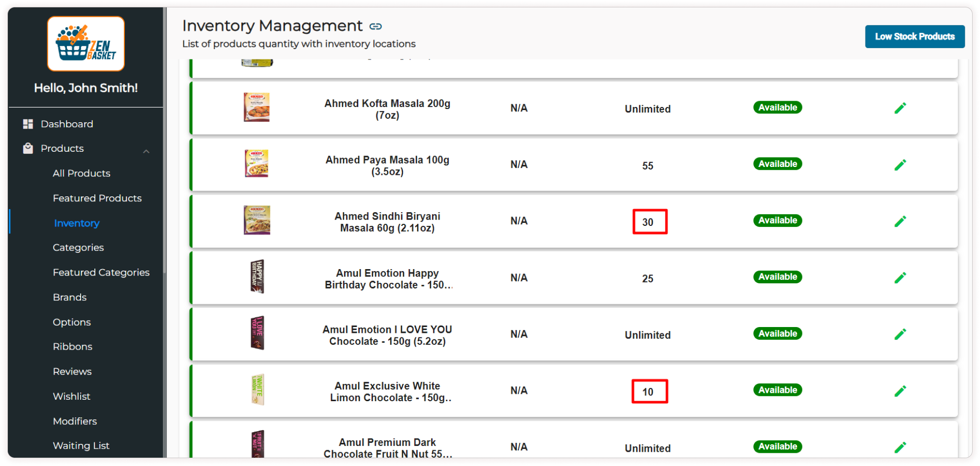This screenshot has height=466, width=980.
Task: Click the Zen Basket logo
Action: tap(86, 44)
